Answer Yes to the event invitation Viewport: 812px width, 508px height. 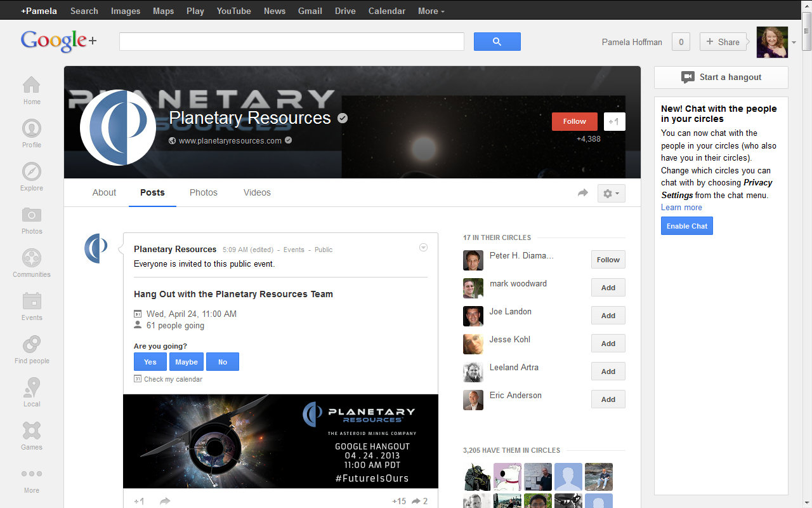[150, 362]
